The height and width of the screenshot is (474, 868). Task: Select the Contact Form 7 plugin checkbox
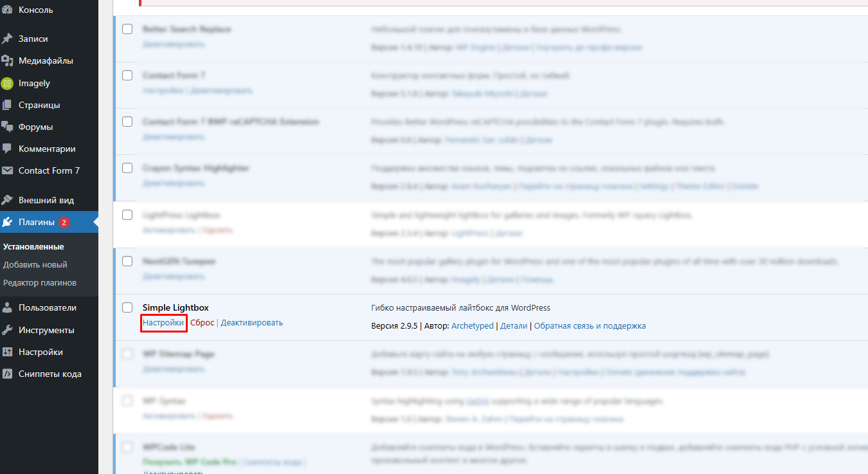(127, 75)
